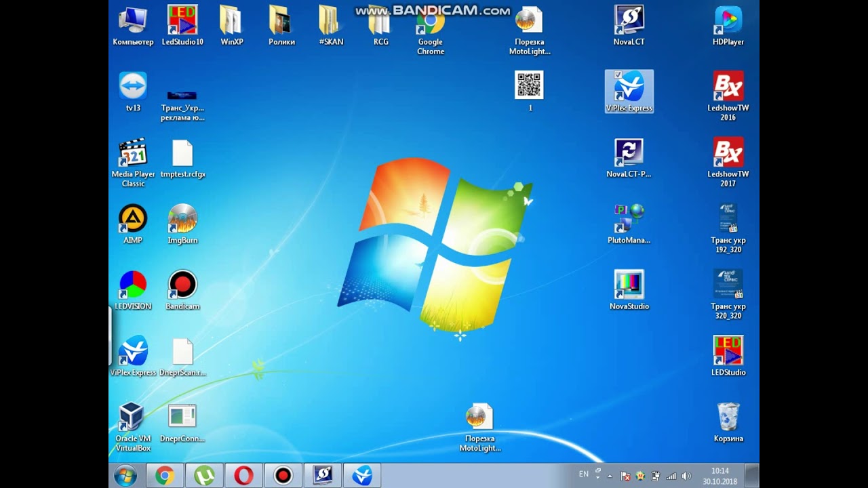Screen dimensions: 868x488
Task: Select the Порезка MotoLight file just above the taskbar
Action: coord(479,427)
